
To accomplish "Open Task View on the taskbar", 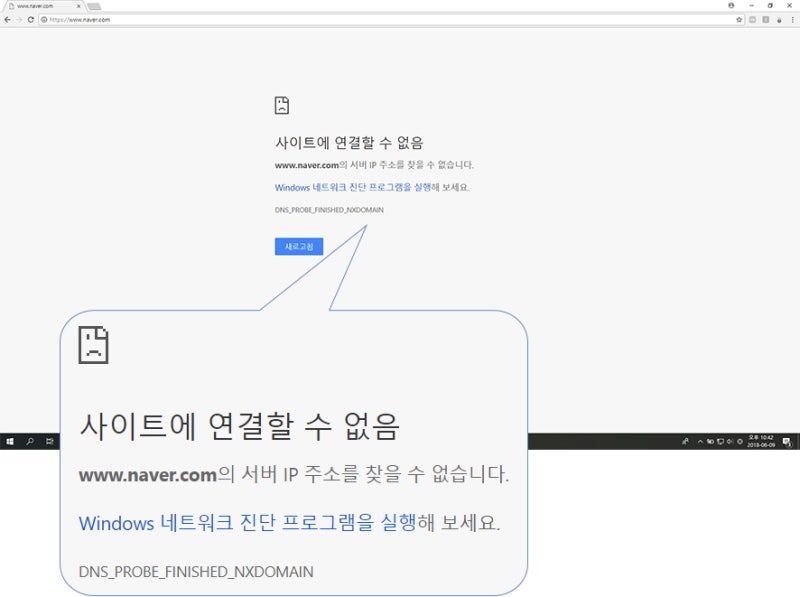I will pyautogui.click(x=49, y=441).
